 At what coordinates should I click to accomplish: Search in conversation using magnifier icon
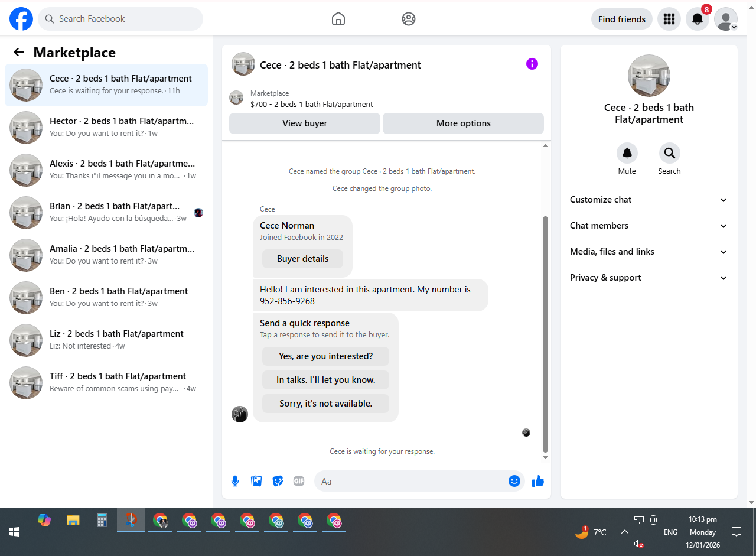click(x=670, y=153)
